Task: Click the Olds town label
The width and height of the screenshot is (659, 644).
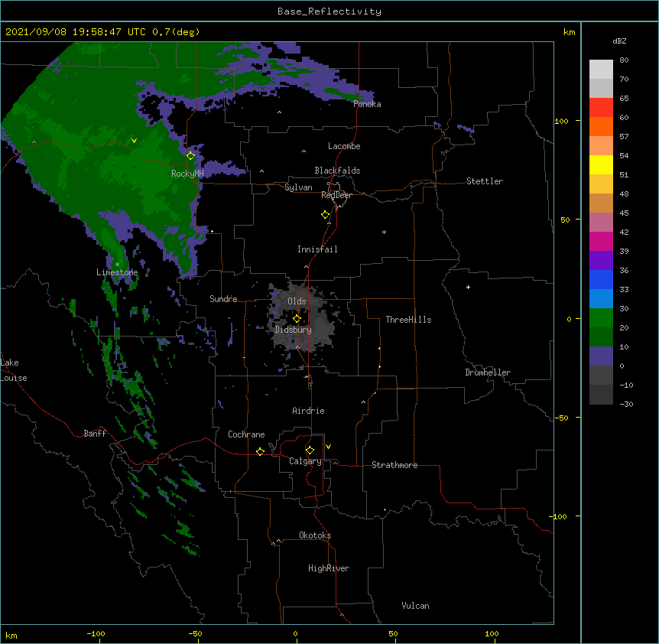Action: (x=297, y=301)
